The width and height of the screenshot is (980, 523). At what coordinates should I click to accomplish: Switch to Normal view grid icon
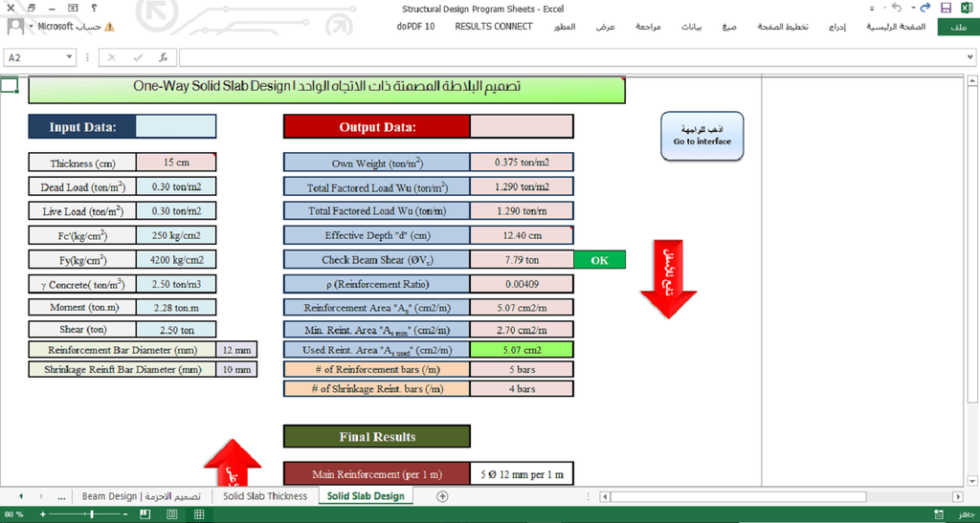pos(199,514)
